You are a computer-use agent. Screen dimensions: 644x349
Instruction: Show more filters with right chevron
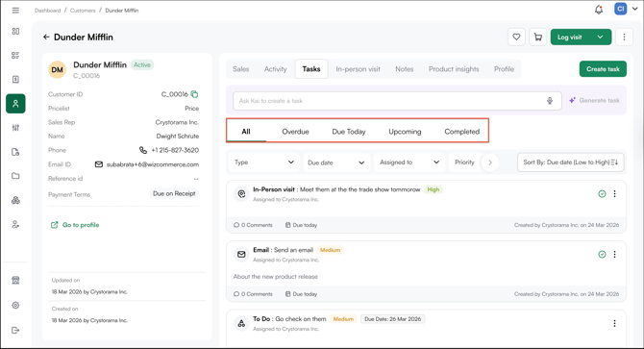click(490, 162)
